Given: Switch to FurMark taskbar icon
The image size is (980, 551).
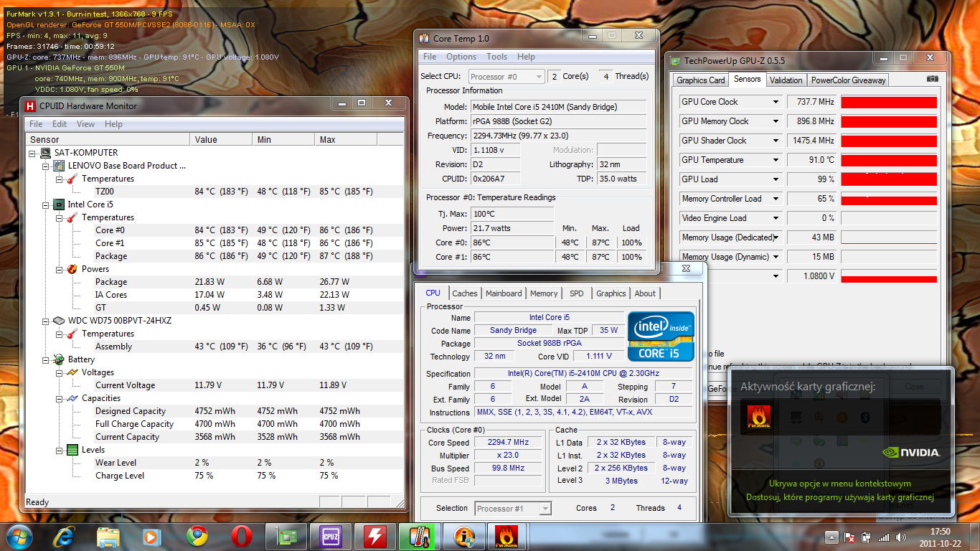Looking at the screenshot, I should 508,536.
